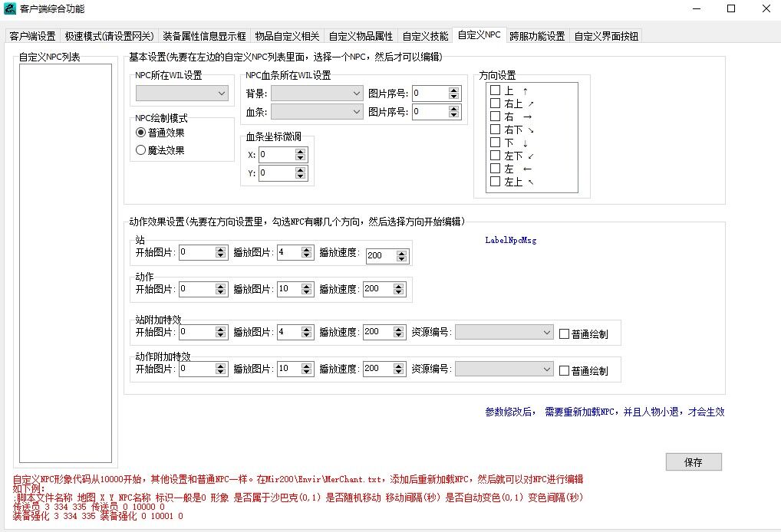
Task: Switch to the 自定义界面按钮 tab
Action: (x=605, y=36)
